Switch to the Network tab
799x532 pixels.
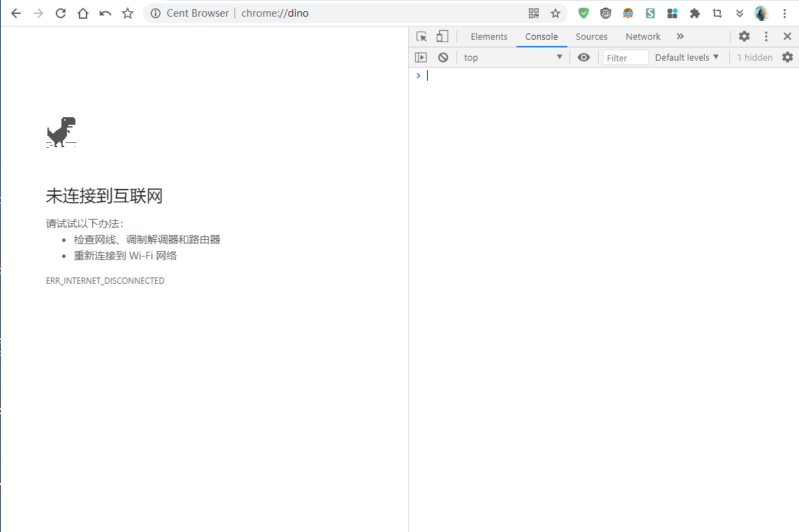tap(643, 36)
